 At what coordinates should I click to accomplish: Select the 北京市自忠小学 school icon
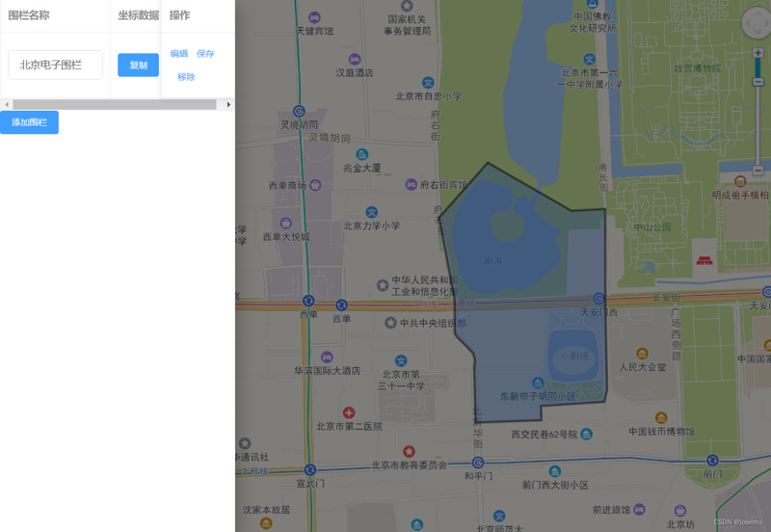[x=428, y=83]
